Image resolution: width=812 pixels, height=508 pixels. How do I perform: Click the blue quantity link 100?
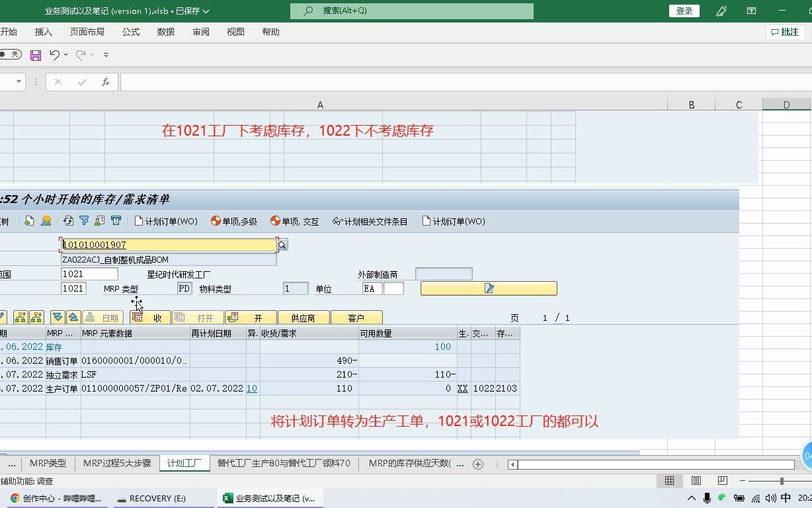pyautogui.click(x=442, y=347)
